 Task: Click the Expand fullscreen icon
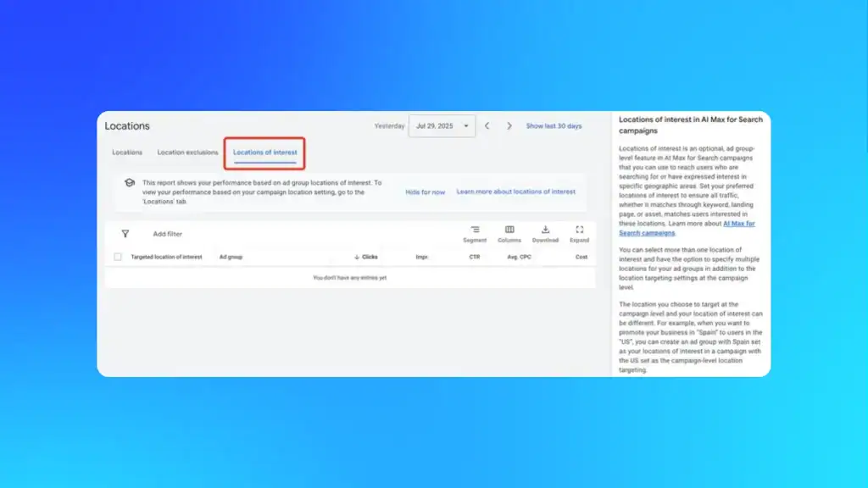[x=580, y=230]
